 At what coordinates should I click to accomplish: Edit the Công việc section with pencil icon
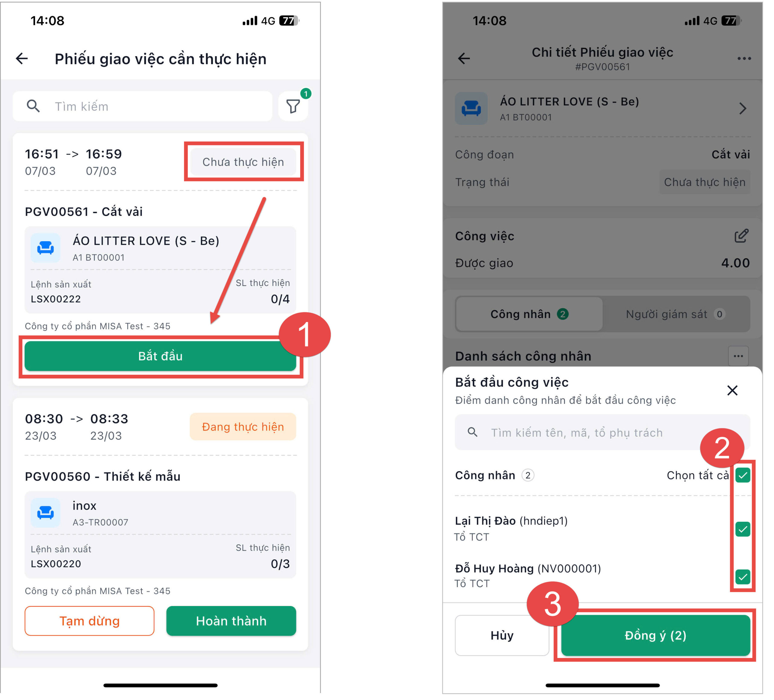click(741, 236)
